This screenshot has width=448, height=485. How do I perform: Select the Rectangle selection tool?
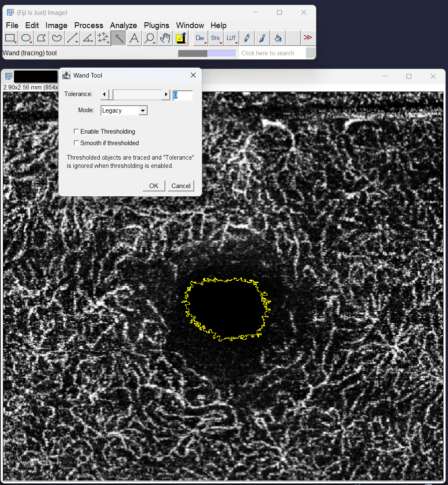[10, 38]
